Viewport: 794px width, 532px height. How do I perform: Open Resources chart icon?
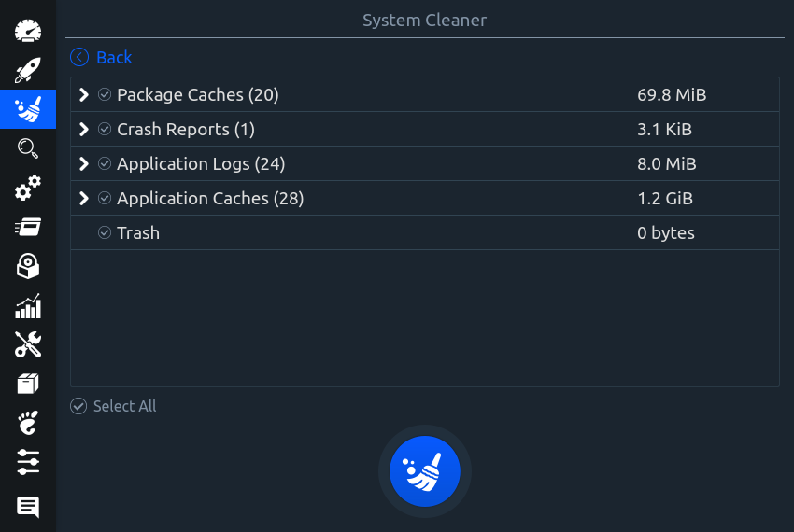(x=28, y=306)
